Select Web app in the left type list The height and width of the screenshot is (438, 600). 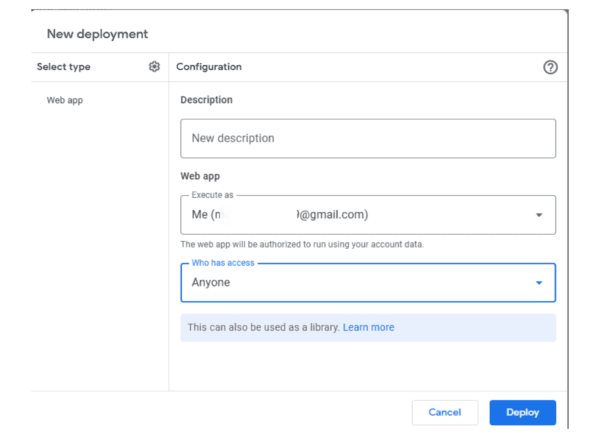(64, 100)
